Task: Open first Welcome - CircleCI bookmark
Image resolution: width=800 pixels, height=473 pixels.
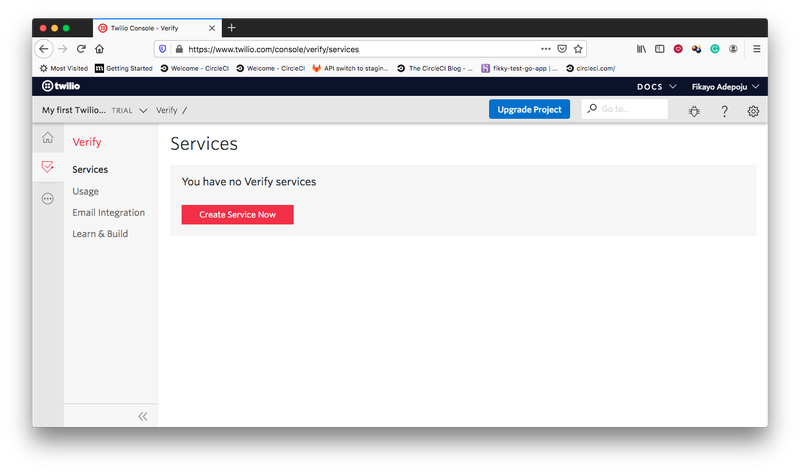Action: [195, 68]
